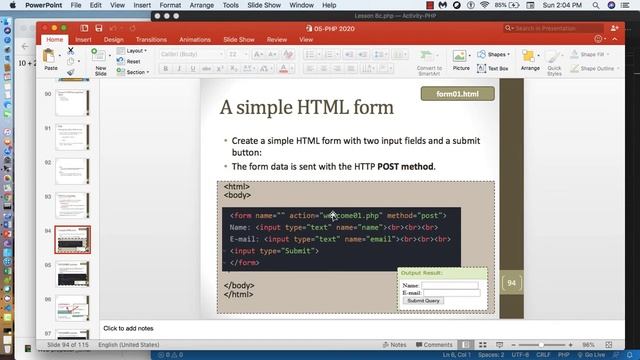Switch to Slide Sorter grid view
The height and width of the screenshot is (360, 640).
tap(482, 345)
